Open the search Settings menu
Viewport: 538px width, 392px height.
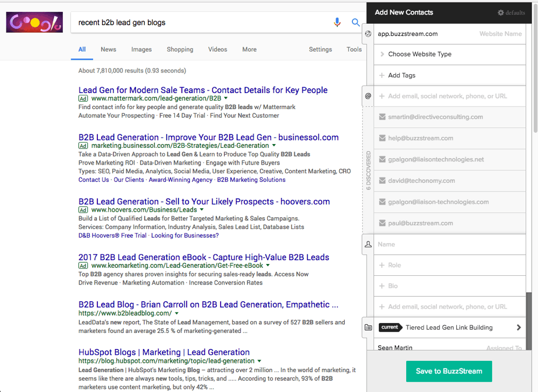[321, 49]
